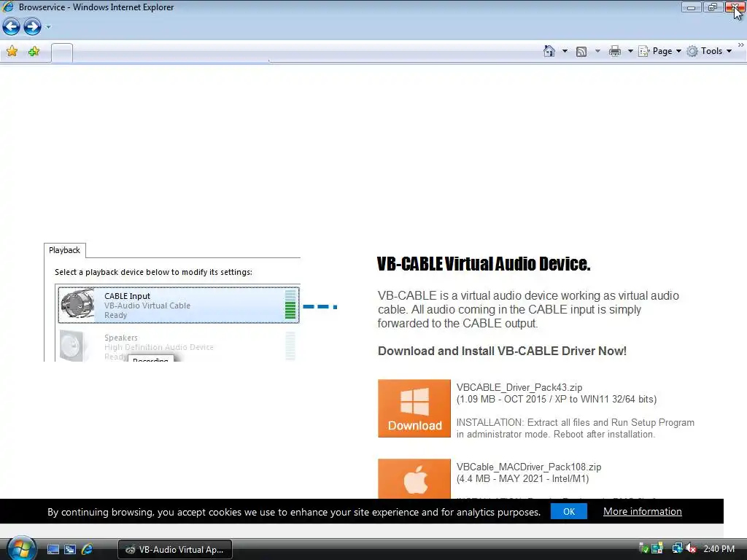Click the muted volume tray icon
Screen dimensions: 747x560
(x=691, y=548)
